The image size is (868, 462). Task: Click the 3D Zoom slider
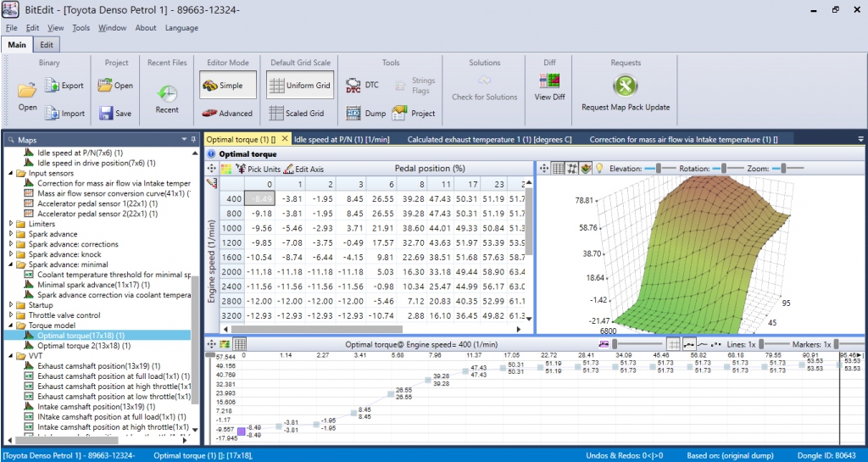786,168
